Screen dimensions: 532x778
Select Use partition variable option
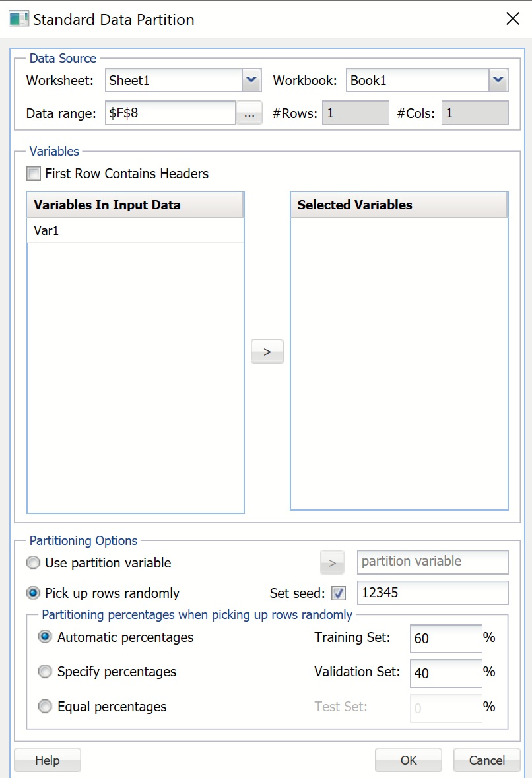[34, 563]
